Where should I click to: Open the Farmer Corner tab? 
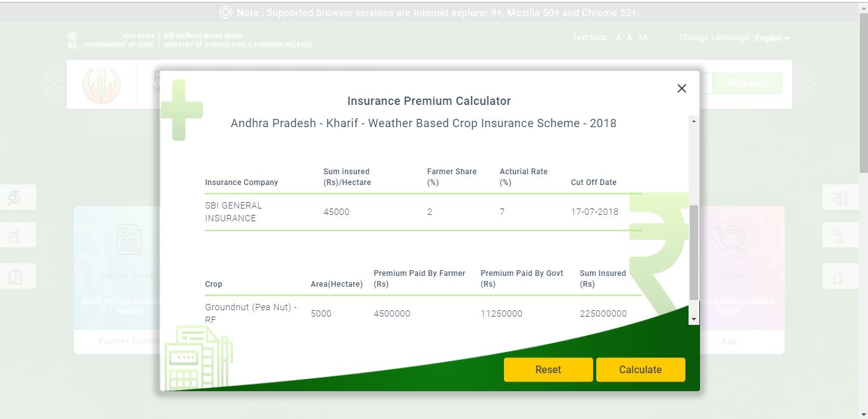129,341
